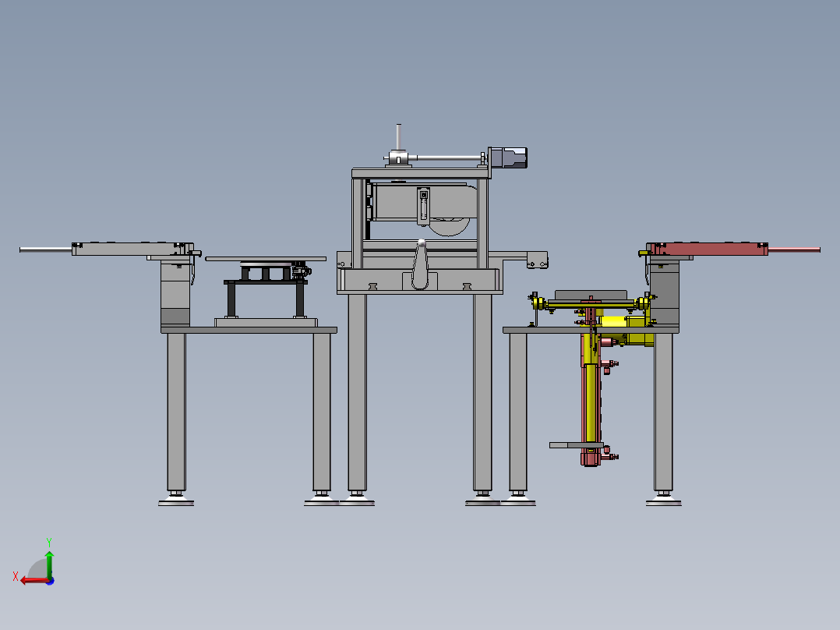
Task: Select the left table's outer left leg
Action: pos(176,411)
